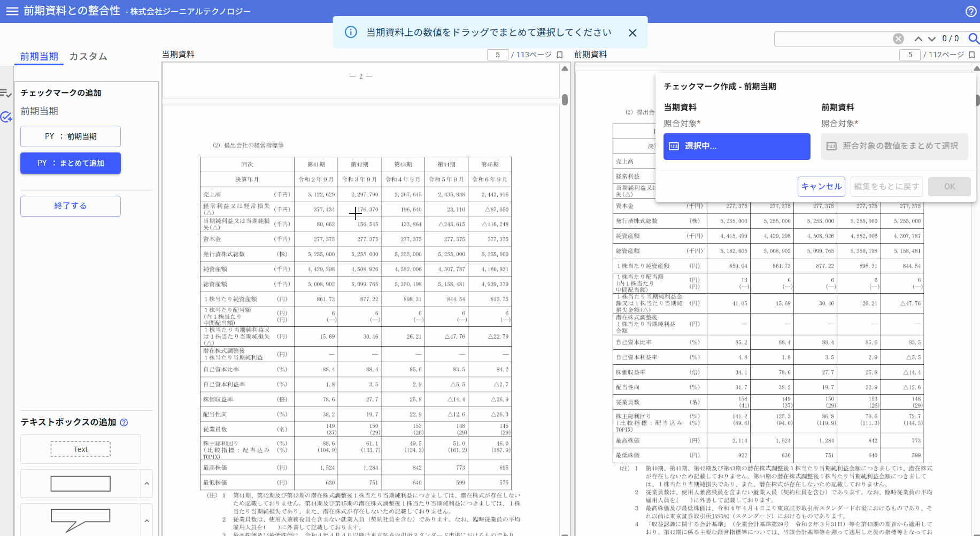Viewport: 980px width, 536px height.
Task: Open the textbox help info icon
Action: (x=124, y=423)
